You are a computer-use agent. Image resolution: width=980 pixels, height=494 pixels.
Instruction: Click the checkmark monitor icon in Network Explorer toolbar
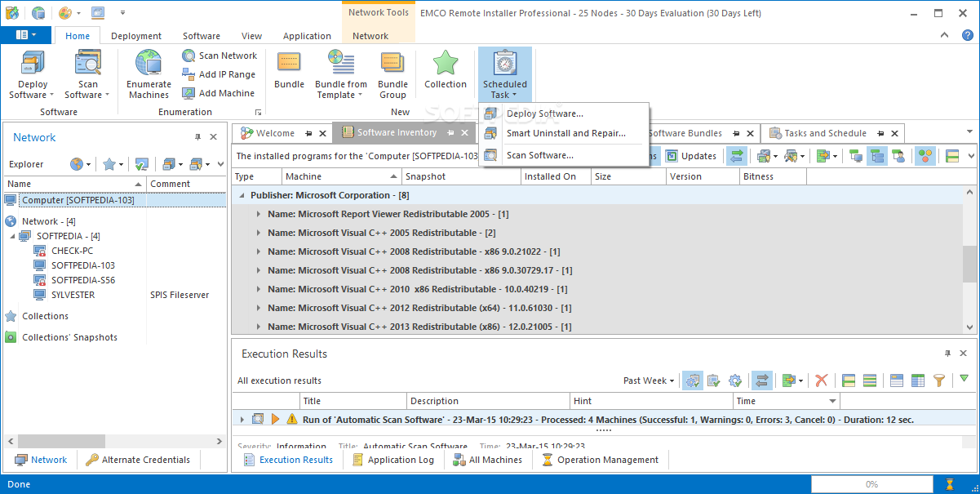[x=141, y=164]
